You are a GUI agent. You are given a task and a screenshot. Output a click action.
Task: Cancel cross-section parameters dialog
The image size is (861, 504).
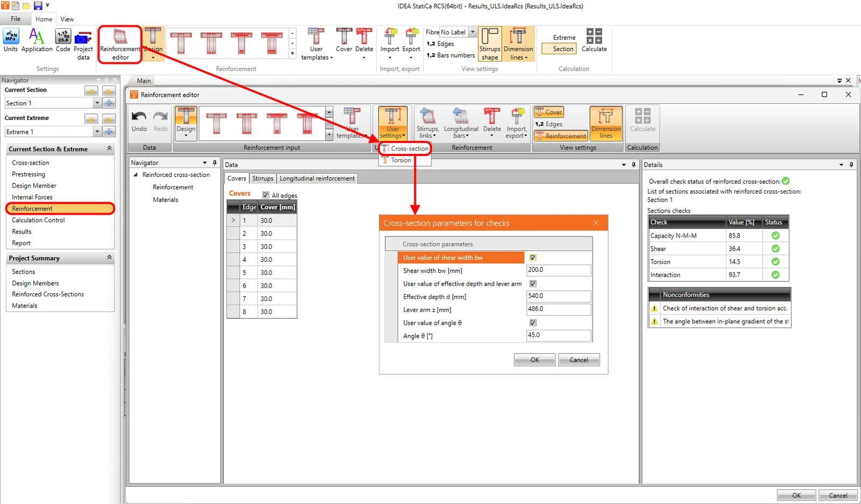tap(579, 360)
